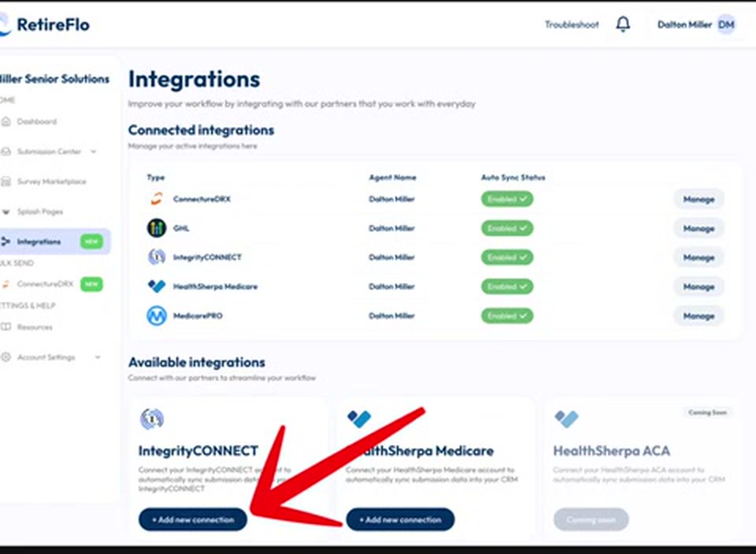
Task: Manage the ConnectureDRX integration
Action: (x=699, y=199)
